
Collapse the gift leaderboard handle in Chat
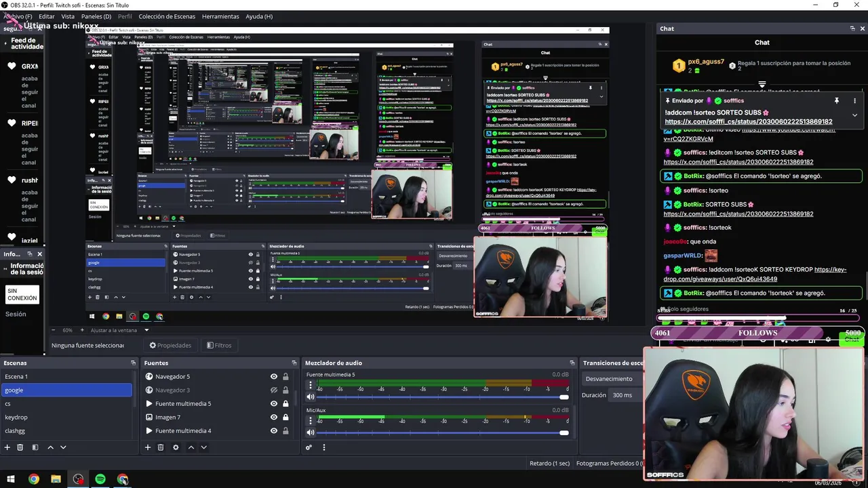[762, 85]
